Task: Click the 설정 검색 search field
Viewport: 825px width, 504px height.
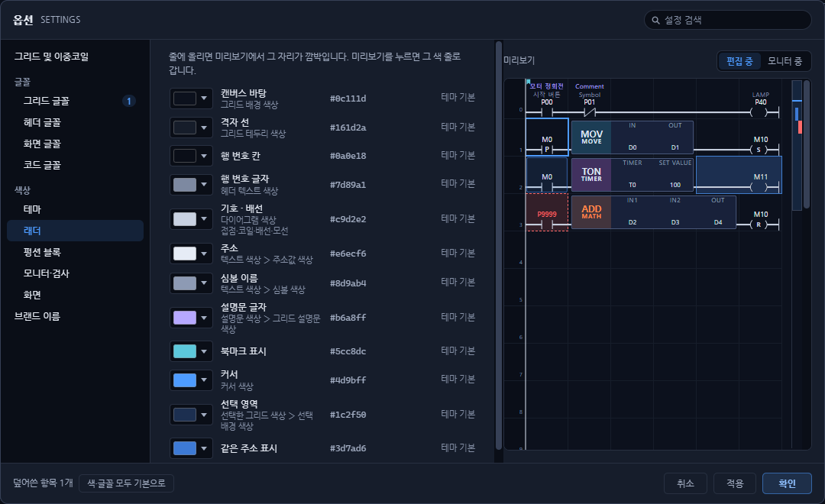Action: tap(728, 20)
